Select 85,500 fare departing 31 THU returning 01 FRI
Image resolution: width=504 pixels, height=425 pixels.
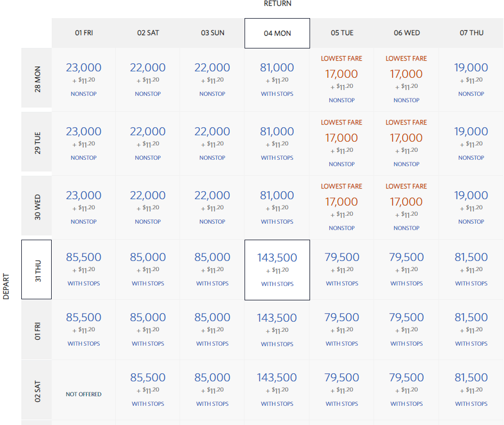[84, 269]
